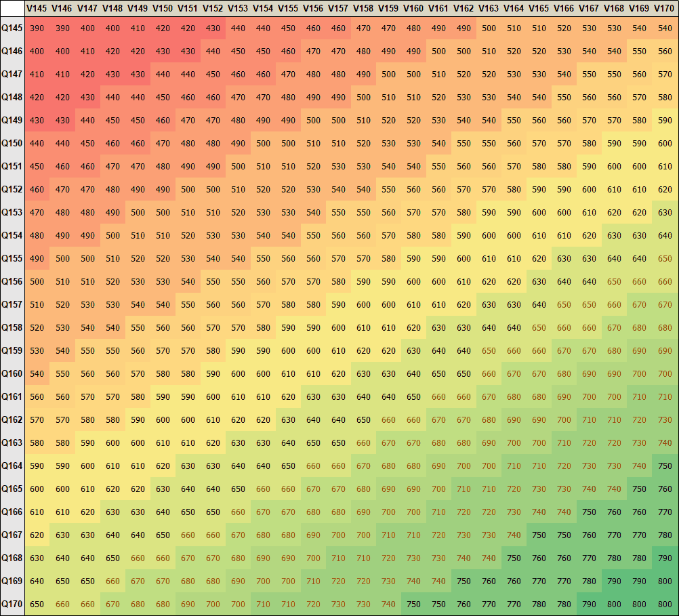
Task: Click the Q170 row header
Action: 12,604
